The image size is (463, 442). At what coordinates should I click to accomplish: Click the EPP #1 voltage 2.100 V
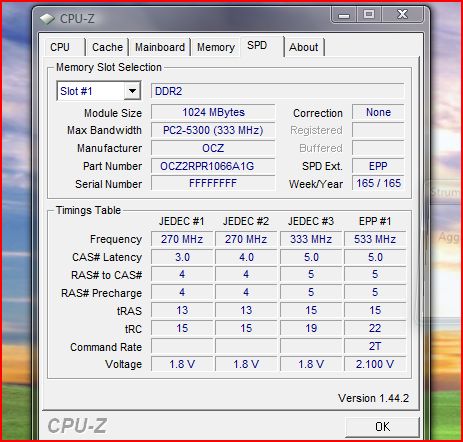click(x=375, y=364)
